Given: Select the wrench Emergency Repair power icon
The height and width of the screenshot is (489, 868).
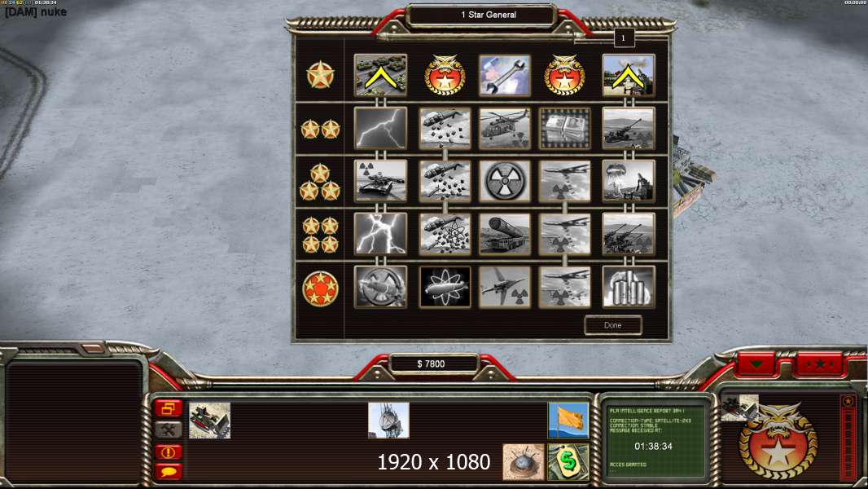Looking at the screenshot, I should [x=504, y=75].
